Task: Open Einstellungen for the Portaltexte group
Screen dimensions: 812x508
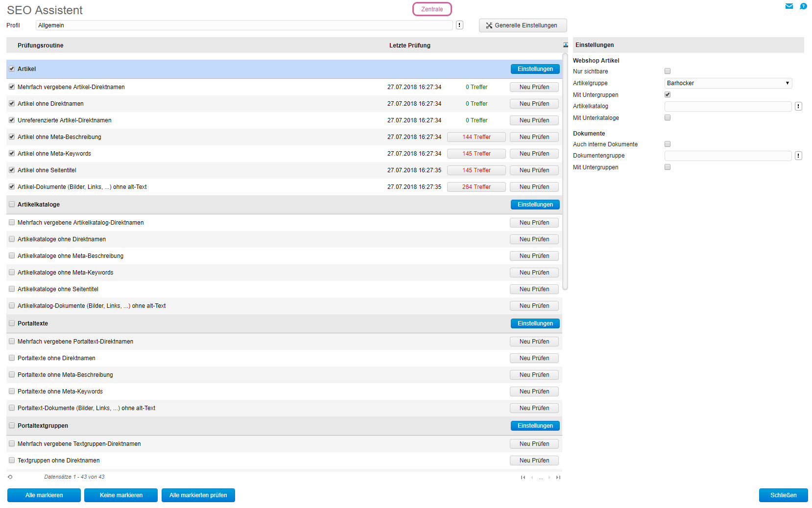Action: point(535,323)
